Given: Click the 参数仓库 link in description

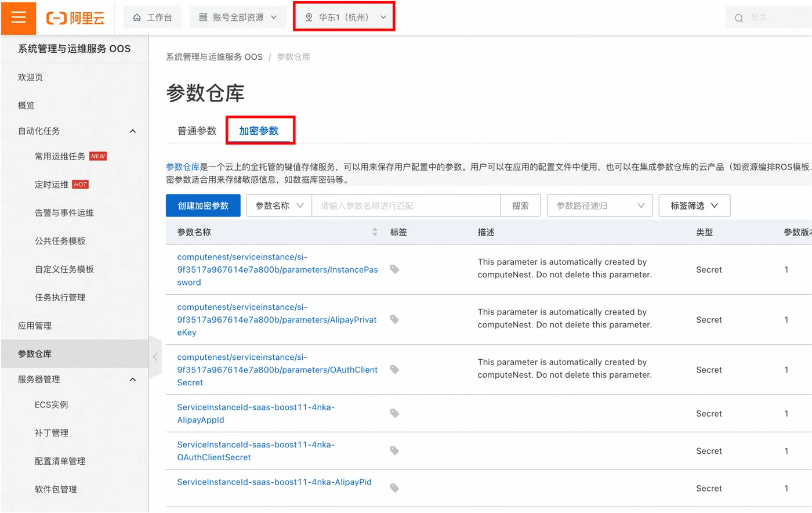Looking at the screenshot, I should coord(183,167).
